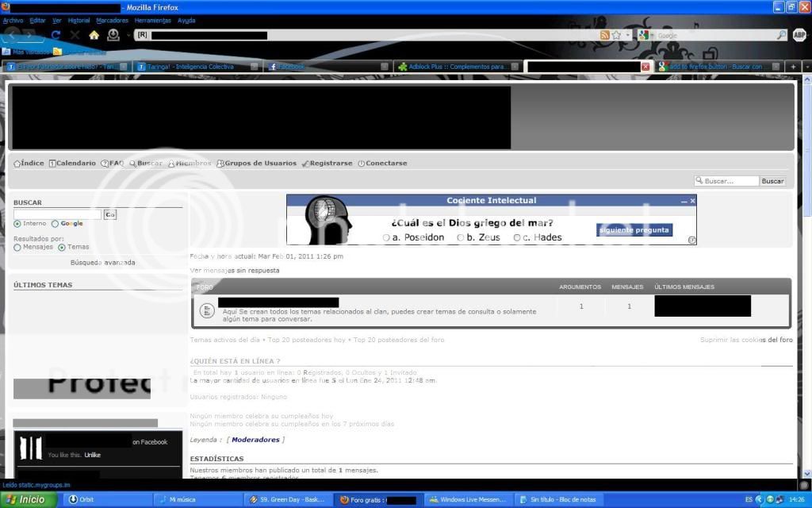
Task: Click the RSS feed icon in address bar
Action: (x=605, y=35)
